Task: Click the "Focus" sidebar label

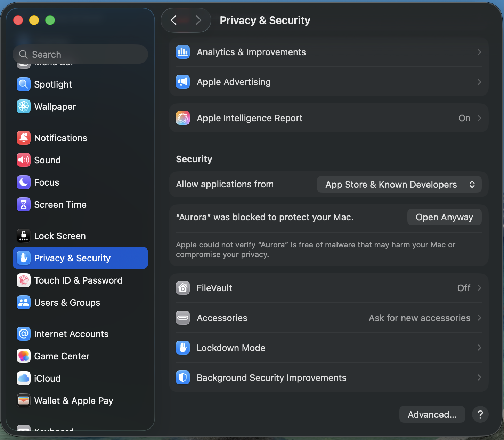Action: tap(47, 182)
